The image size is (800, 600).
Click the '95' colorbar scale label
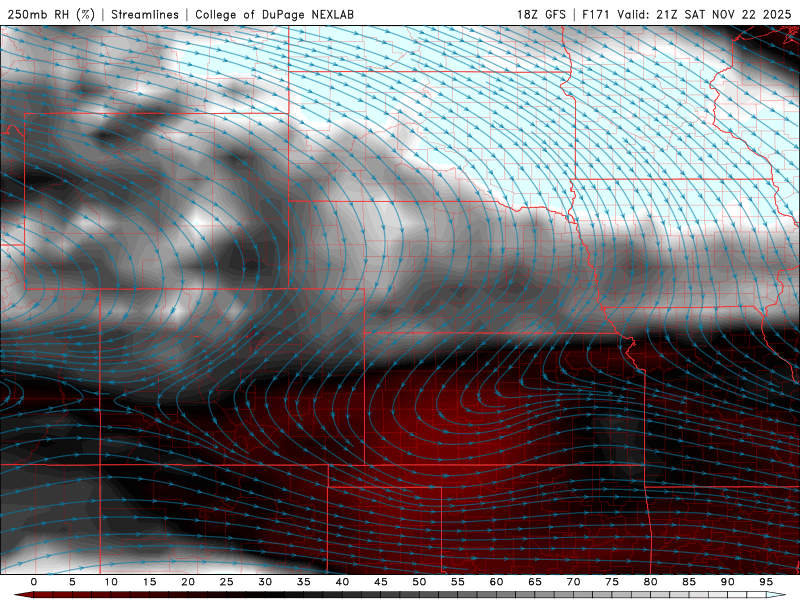766,582
